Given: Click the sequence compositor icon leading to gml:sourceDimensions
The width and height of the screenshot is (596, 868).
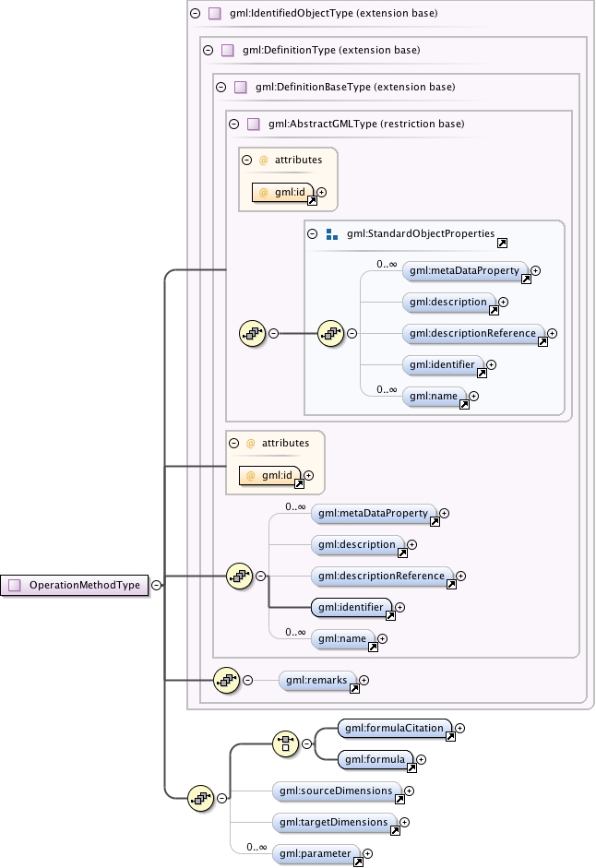Looking at the screenshot, I should tap(200, 798).
